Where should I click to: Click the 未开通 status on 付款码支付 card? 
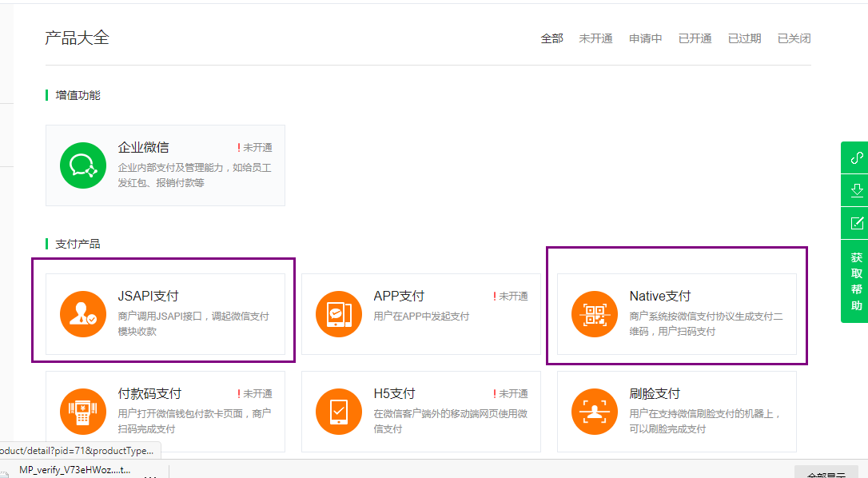(255, 394)
